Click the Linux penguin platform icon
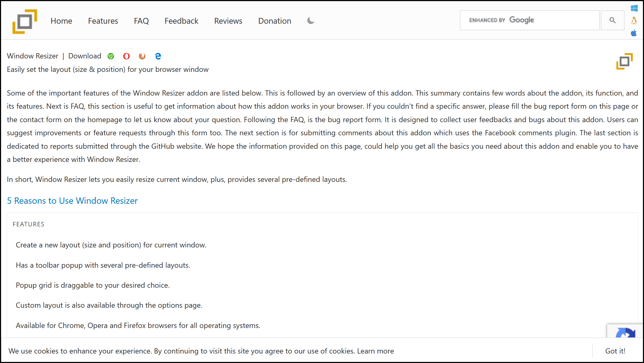The width and height of the screenshot is (644, 363). click(x=634, y=21)
